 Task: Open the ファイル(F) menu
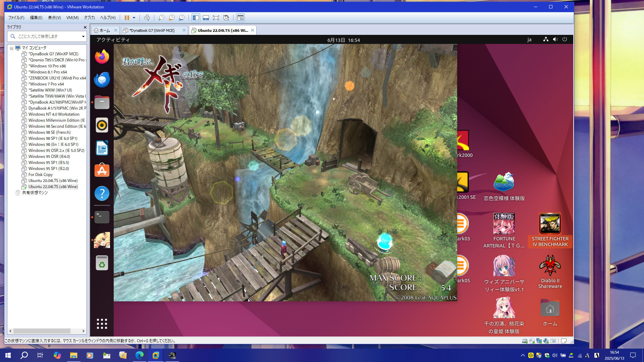[16, 18]
